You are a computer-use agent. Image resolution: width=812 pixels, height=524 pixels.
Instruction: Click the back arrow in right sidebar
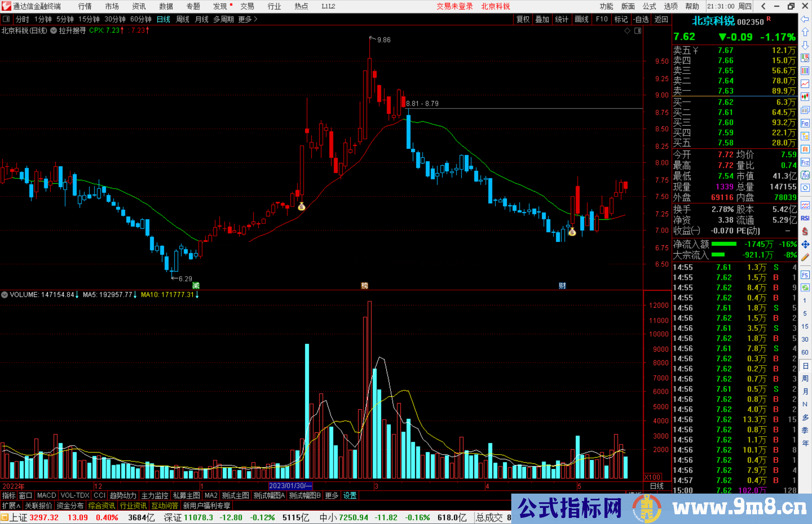coord(805,19)
